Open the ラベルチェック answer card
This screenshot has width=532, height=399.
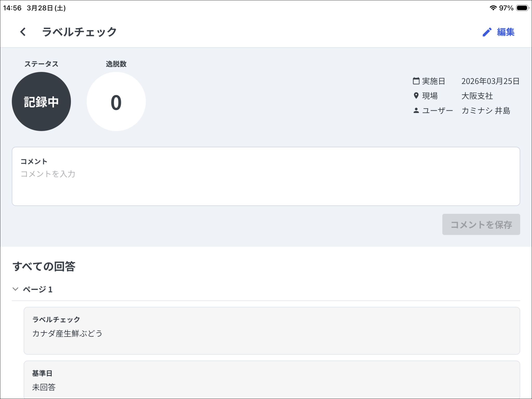coord(272,330)
